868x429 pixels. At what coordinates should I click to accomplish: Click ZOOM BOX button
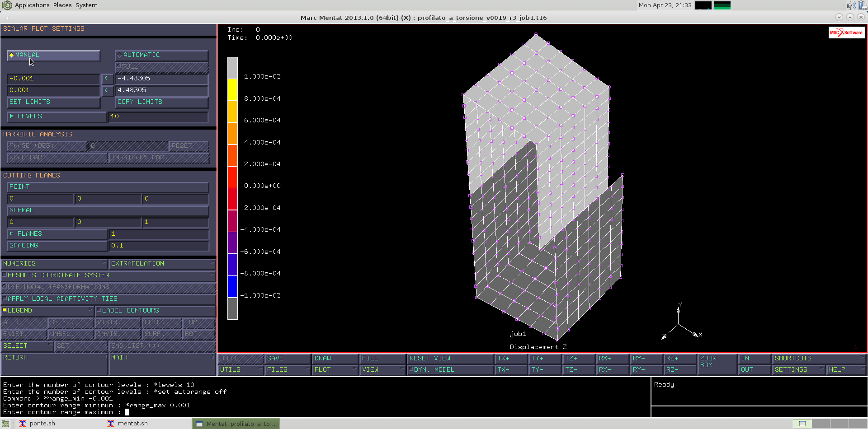click(x=717, y=364)
